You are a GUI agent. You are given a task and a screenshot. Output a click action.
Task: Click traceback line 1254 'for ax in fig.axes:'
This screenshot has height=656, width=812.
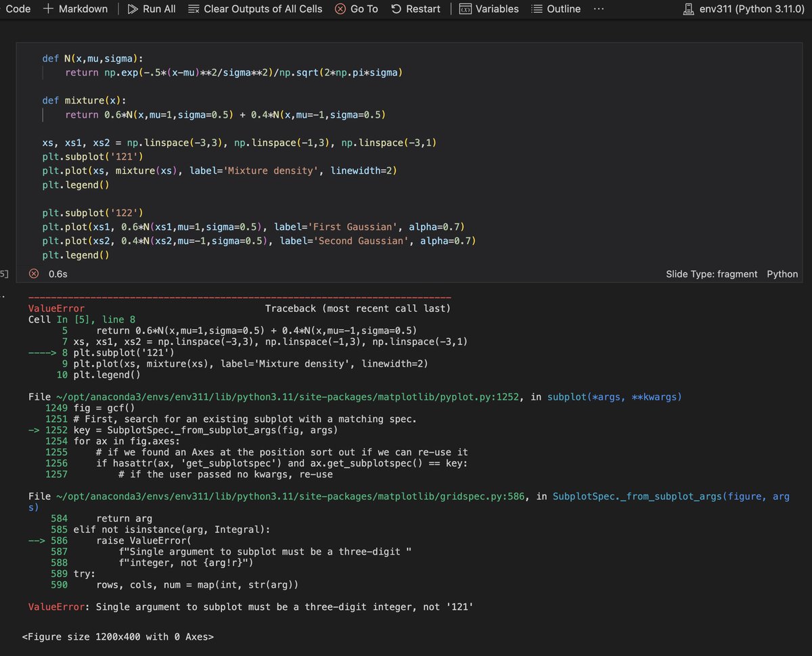(x=112, y=441)
